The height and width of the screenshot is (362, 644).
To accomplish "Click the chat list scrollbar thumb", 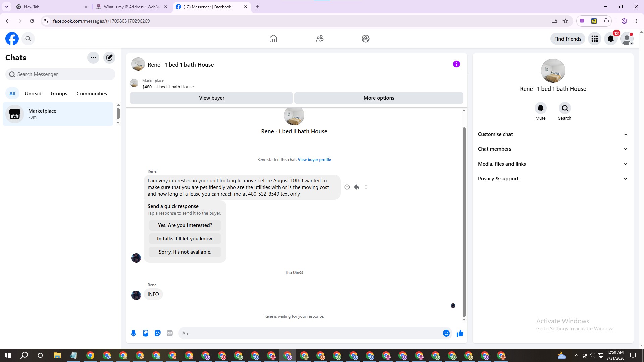I will tap(118, 113).
